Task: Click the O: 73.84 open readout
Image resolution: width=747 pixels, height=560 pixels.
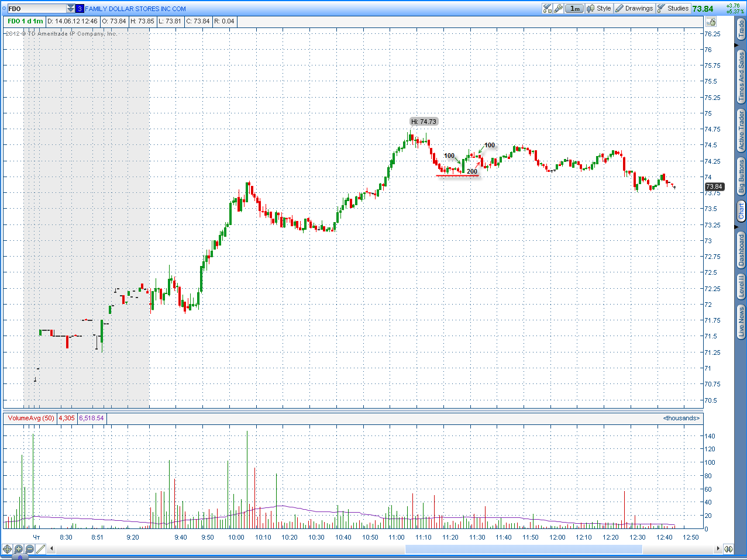Action: (114, 22)
